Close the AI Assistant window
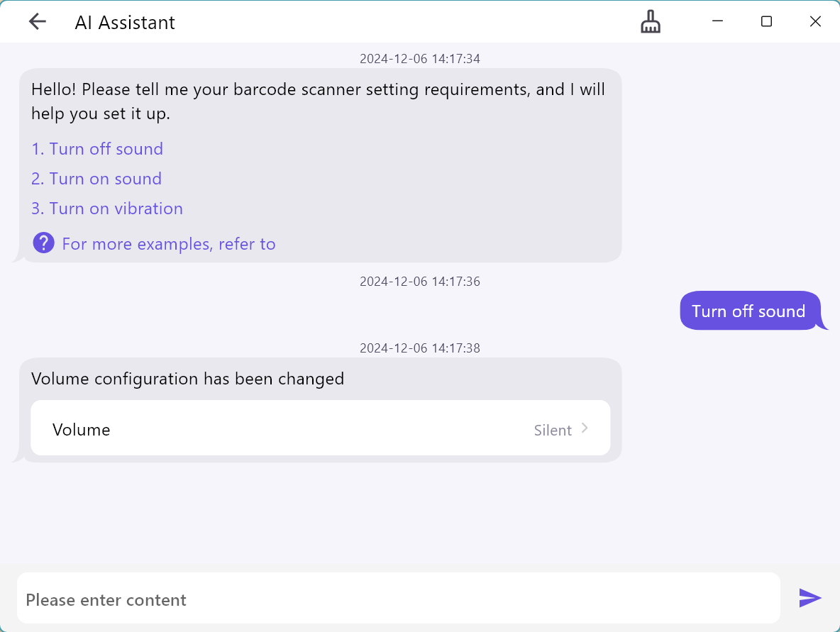The image size is (840, 632). tap(815, 22)
